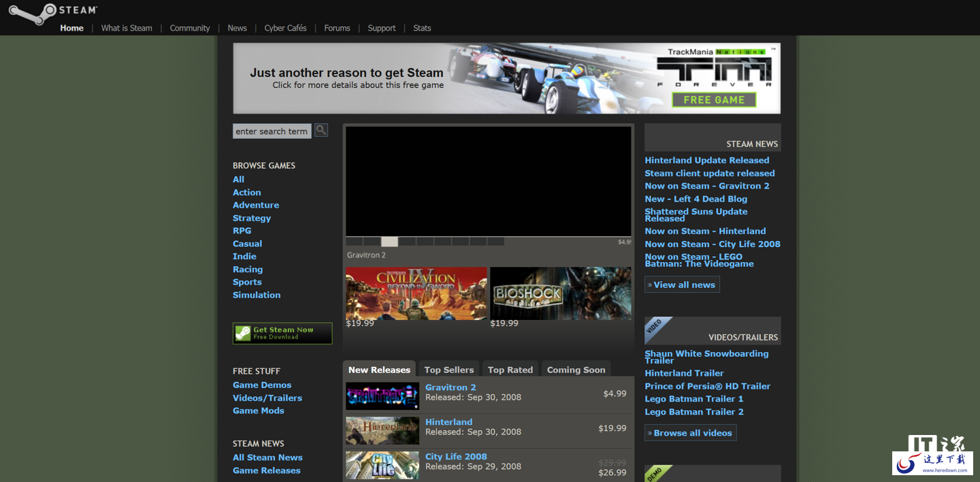Screen dimensions: 980x482
Task: Go to Forums page
Action: (338, 28)
